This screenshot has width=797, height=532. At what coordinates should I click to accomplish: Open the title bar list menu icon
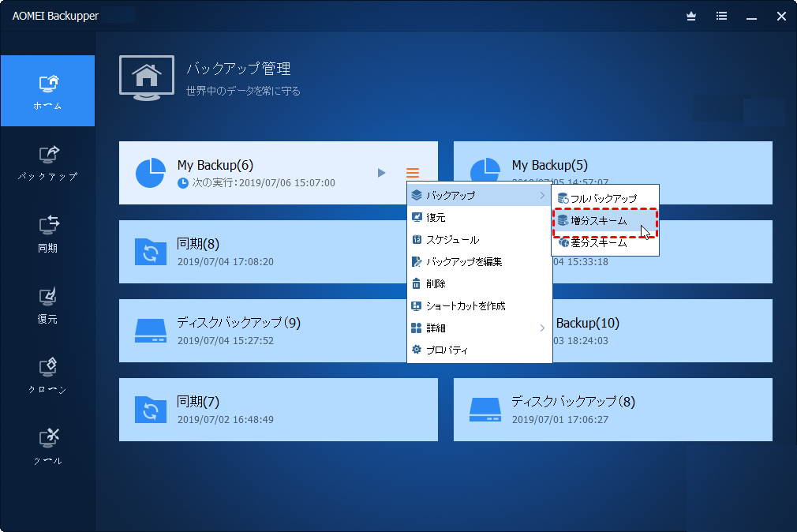point(721,17)
